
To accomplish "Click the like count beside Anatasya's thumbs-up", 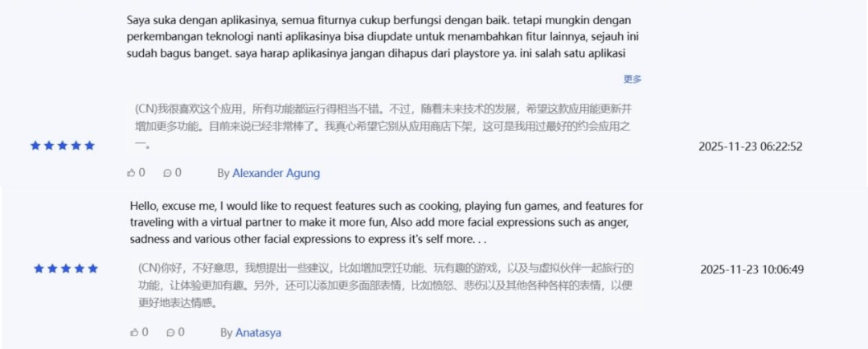I will pos(145,332).
